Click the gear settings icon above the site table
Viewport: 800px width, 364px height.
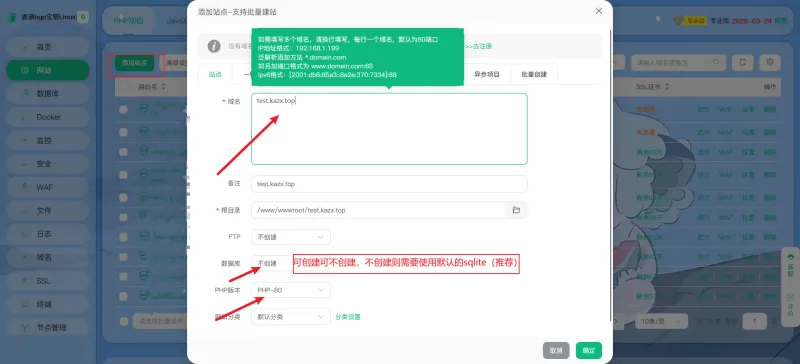(770, 62)
